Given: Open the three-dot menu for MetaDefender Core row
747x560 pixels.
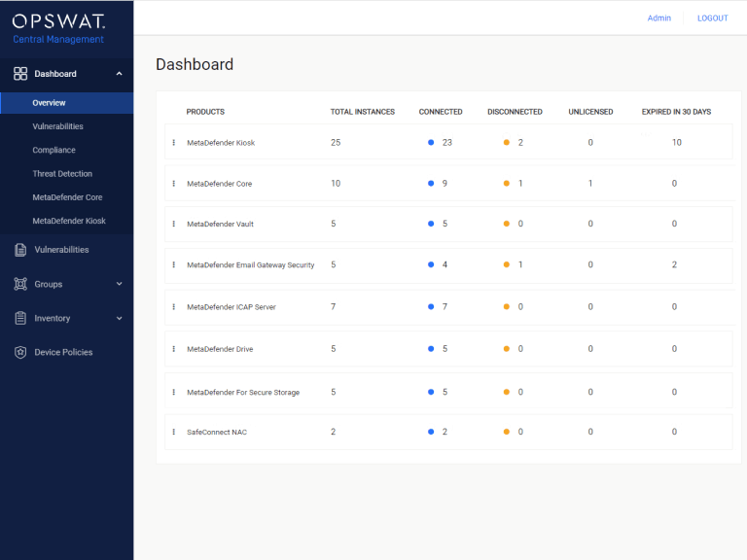Looking at the screenshot, I should (174, 184).
